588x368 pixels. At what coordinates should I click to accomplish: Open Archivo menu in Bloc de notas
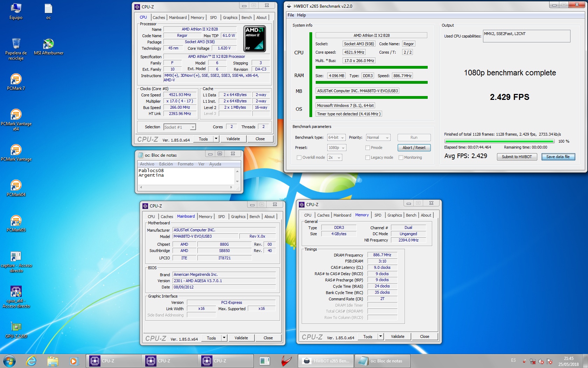(x=147, y=164)
